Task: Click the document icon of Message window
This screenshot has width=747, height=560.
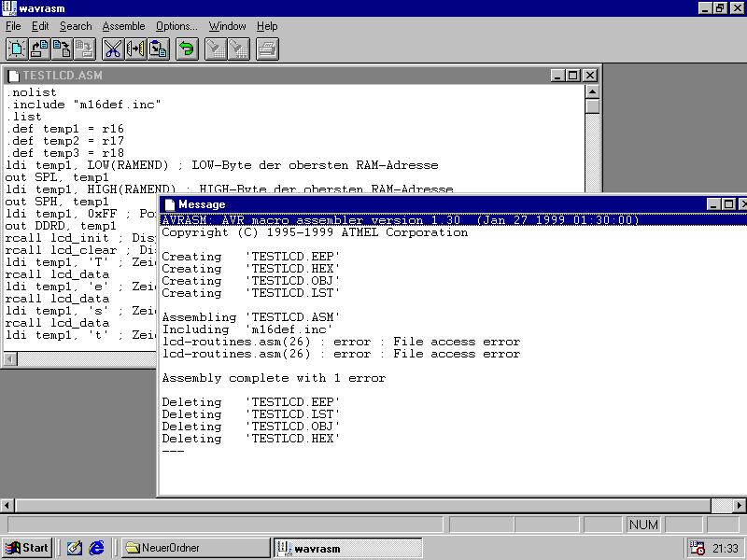Action: pyautogui.click(x=169, y=204)
